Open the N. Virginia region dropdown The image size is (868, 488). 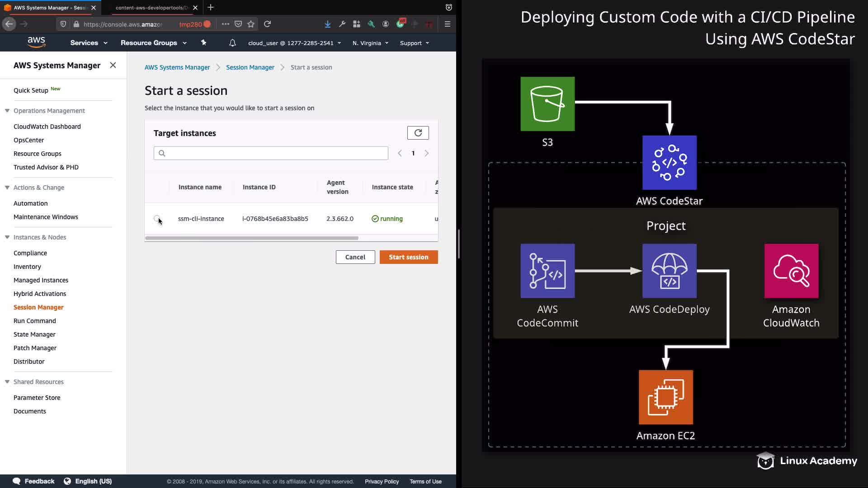point(370,43)
